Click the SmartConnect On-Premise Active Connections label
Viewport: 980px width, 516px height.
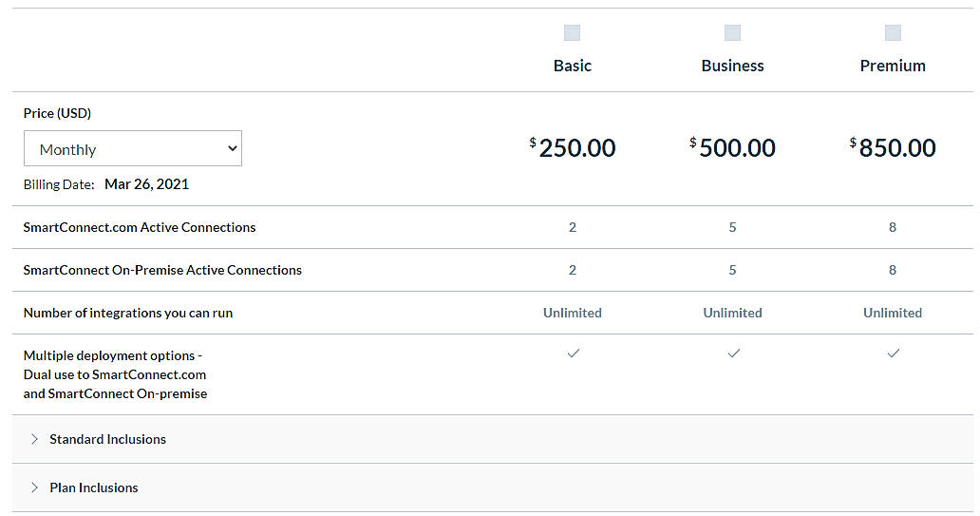click(x=162, y=270)
